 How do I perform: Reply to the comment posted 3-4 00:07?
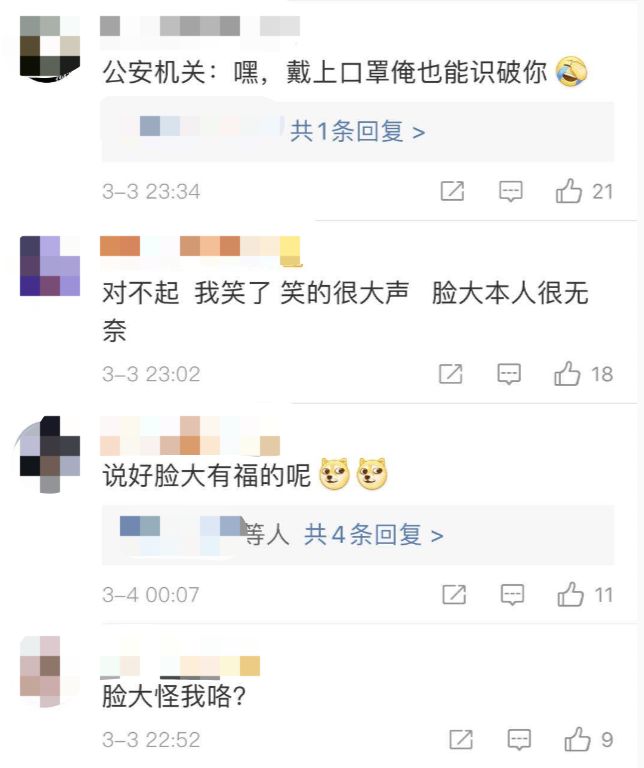pyautogui.click(x=512, y=595)
